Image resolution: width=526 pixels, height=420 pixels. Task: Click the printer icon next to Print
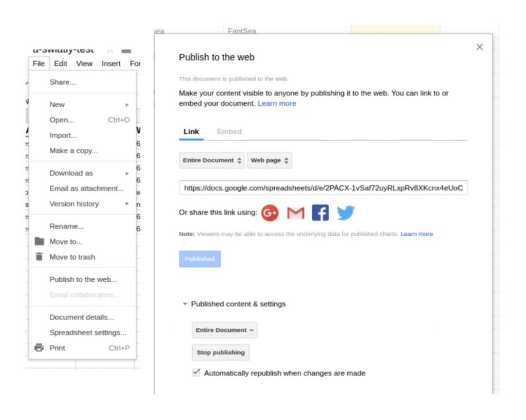click(x=37, y=348)
